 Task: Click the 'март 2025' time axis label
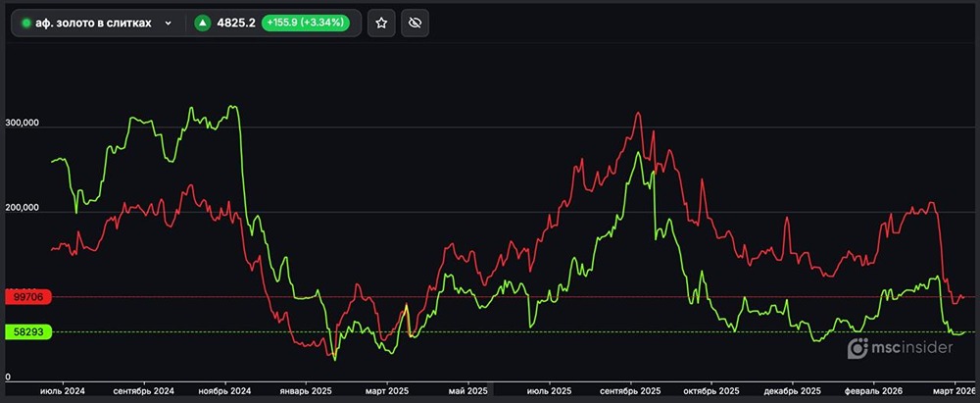click(385, 391)
